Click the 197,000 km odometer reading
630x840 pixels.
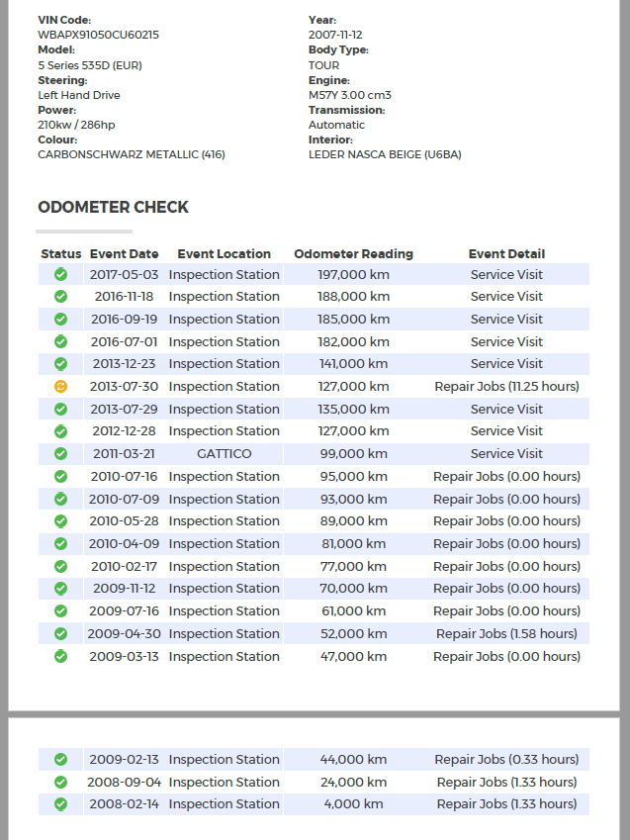353,274
